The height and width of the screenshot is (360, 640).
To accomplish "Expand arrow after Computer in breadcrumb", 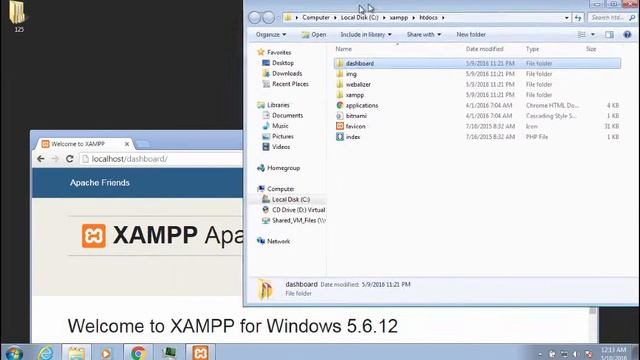I will [335, 18].
